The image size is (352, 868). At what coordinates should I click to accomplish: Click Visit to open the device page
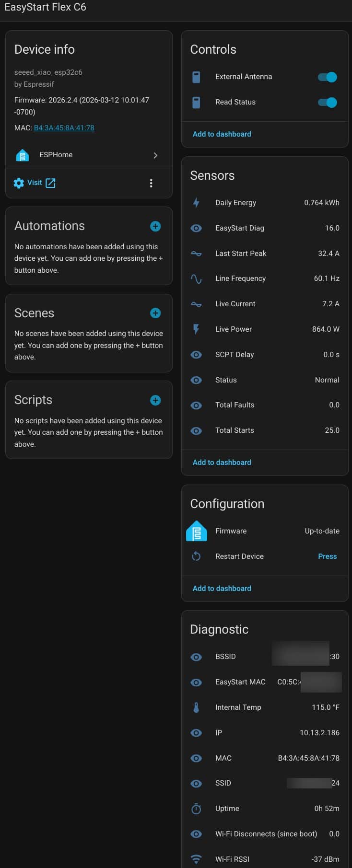pos(35,183)
